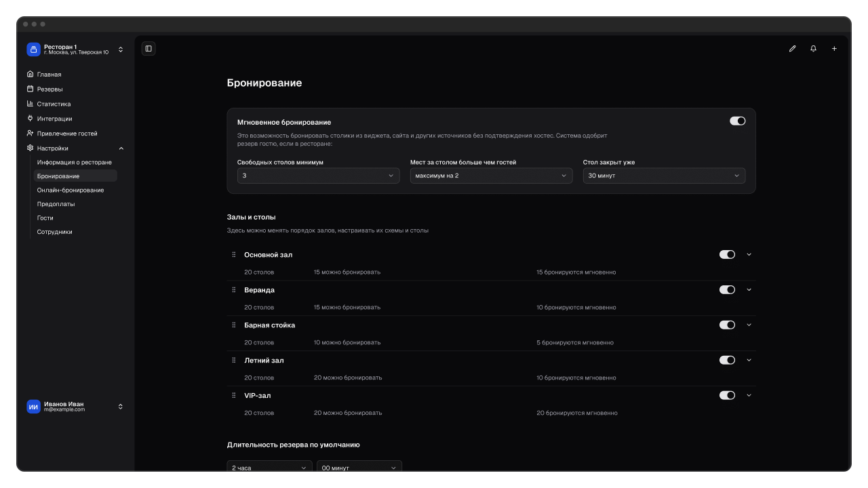Click the Интеграции plug icon
Viewport: 868px width, 488px height.
pos(30,119)
